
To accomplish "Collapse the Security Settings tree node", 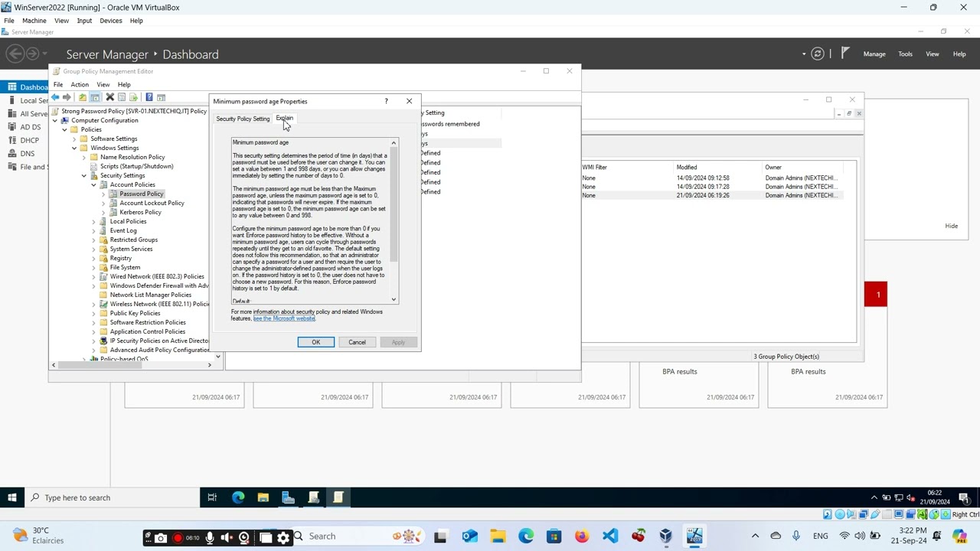I will pyautogui.click(x=84, y=175).
